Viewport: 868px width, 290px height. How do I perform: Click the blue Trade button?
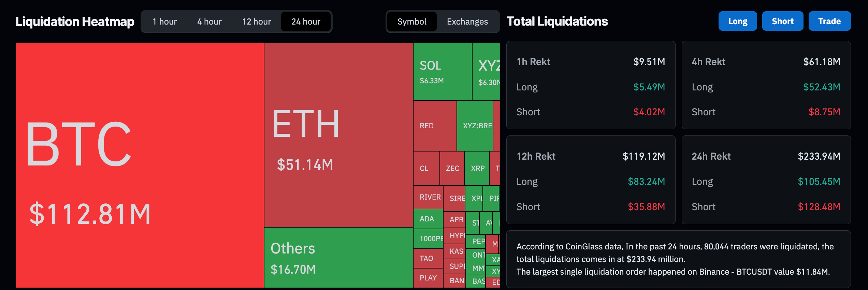click(829, 21)
